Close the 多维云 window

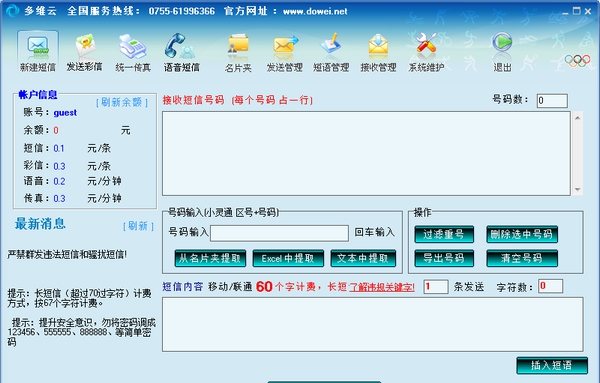[588, 11]
